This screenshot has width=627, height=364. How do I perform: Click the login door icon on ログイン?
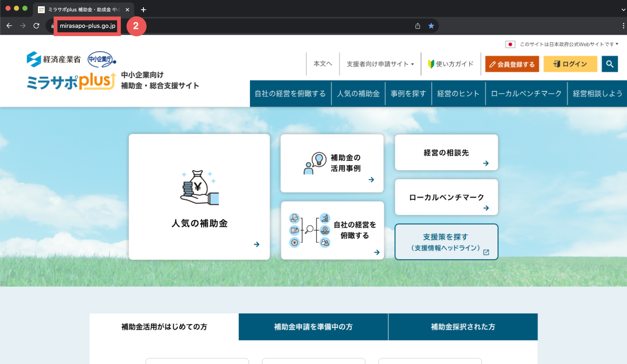coord(557,64)
